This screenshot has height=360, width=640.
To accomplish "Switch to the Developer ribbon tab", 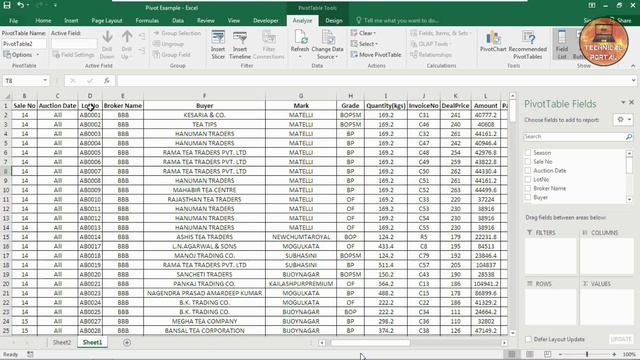I will [266, 20].
